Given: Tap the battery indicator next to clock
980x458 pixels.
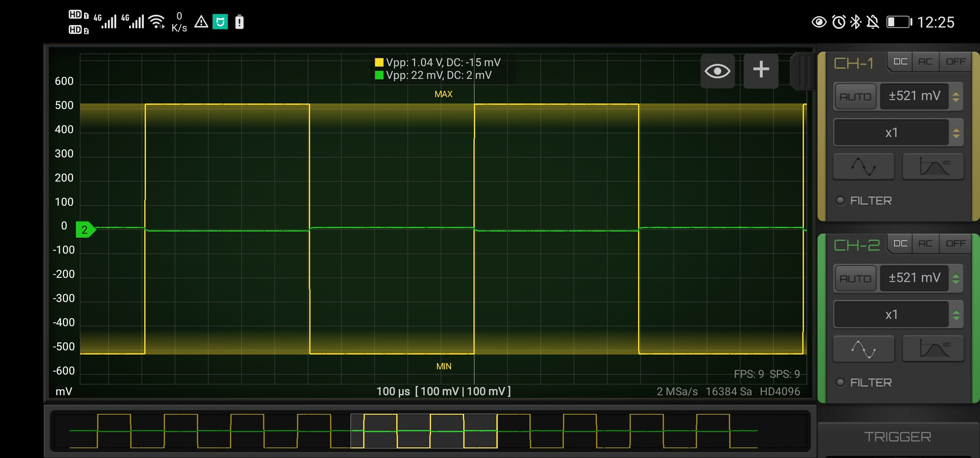Looking at the screenshot, I should pos(899,22).
